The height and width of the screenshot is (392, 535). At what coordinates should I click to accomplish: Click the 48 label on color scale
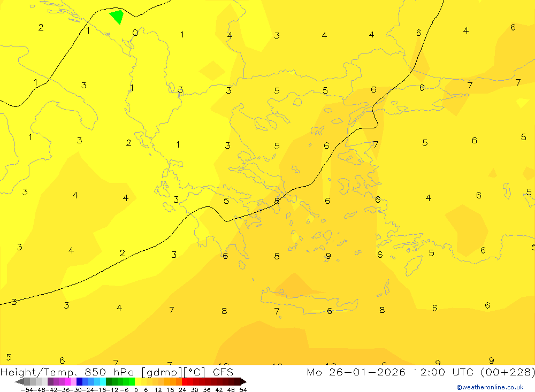pos(231,390)
